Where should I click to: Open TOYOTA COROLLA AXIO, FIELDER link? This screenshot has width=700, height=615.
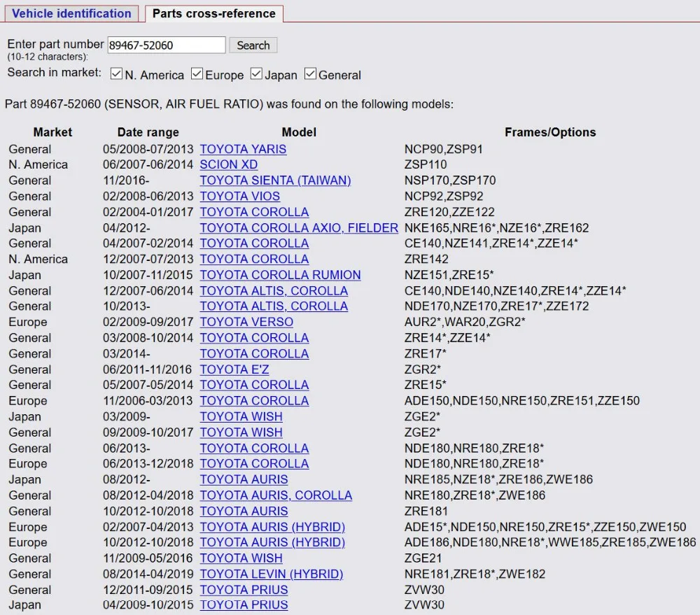(x=299, y=227)
